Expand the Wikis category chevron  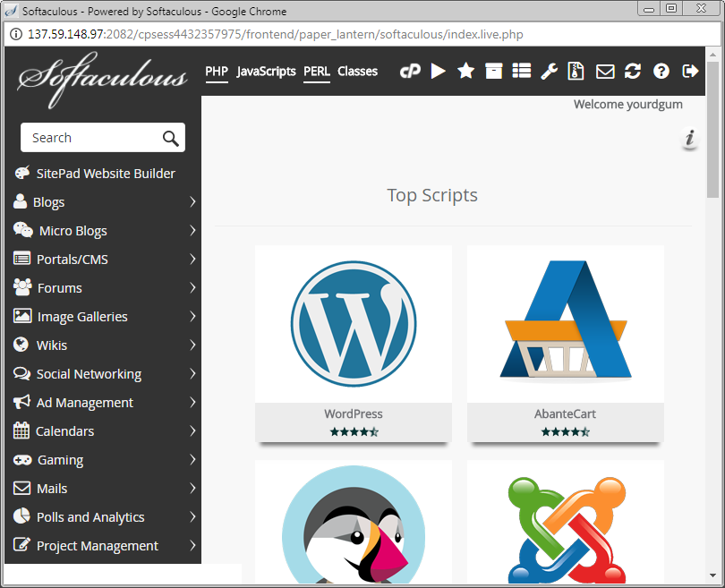click(192, 345)
